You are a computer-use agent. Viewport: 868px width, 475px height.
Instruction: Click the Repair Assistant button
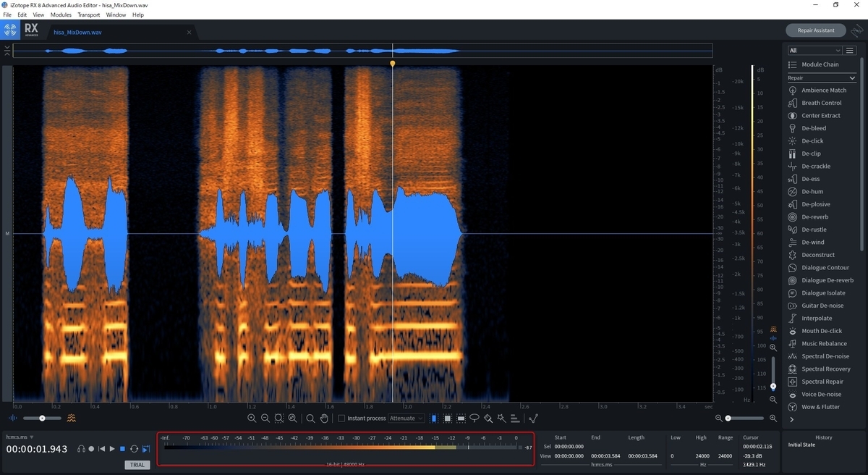pyautogui.click(x=816, y=30)
